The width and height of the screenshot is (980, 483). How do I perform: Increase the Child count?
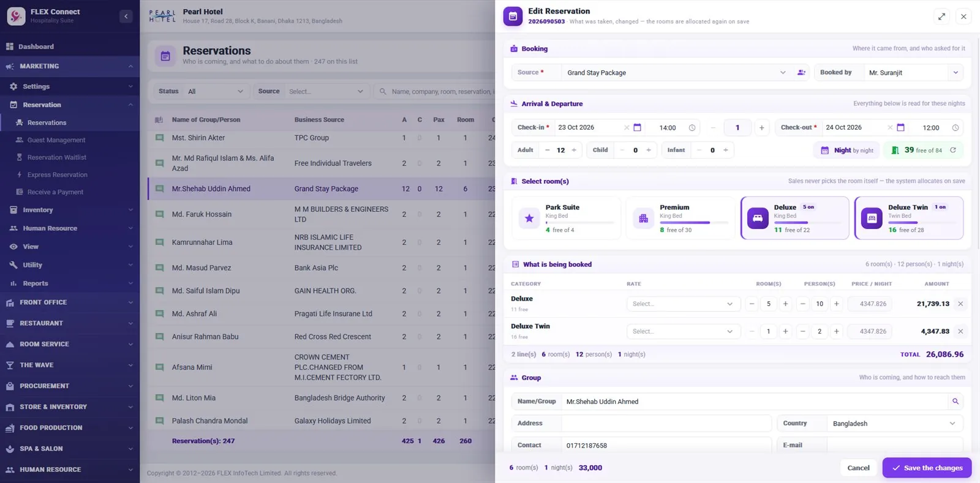[x=649, y=150]
